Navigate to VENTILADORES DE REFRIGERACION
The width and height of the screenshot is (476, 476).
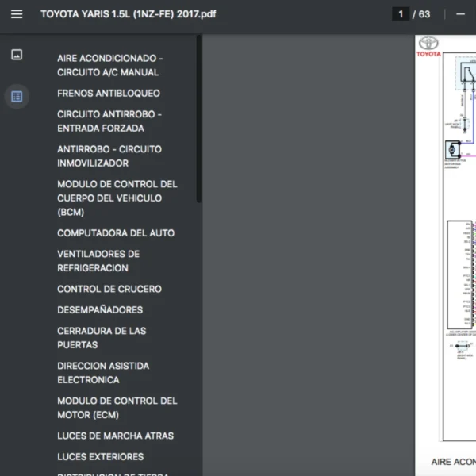click(98, 261)
